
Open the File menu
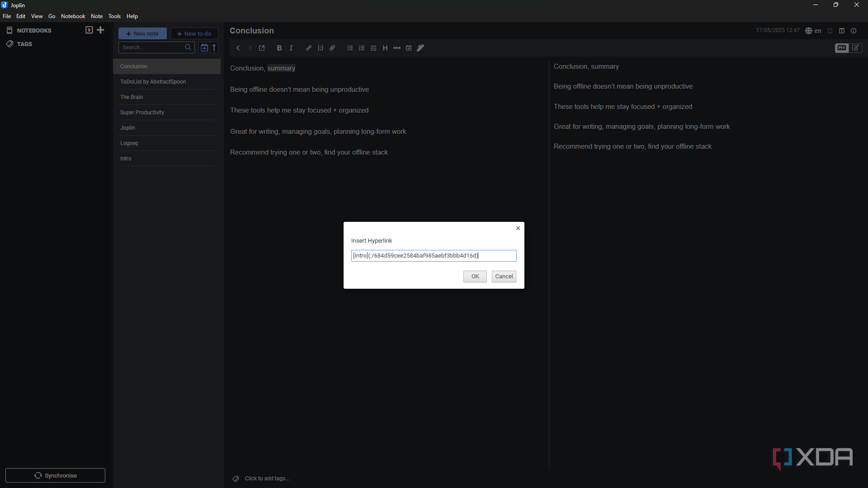(x=7, y=16)
